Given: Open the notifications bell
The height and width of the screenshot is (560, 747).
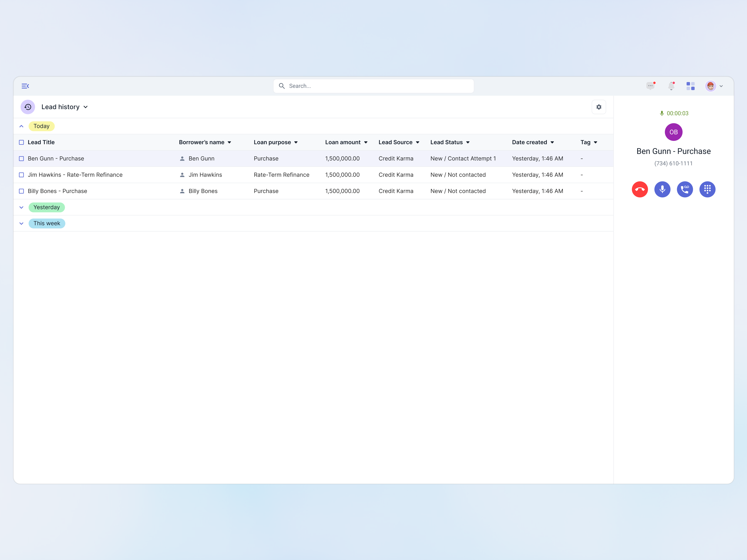Looking at the screenshot, I should pos(671,86).
